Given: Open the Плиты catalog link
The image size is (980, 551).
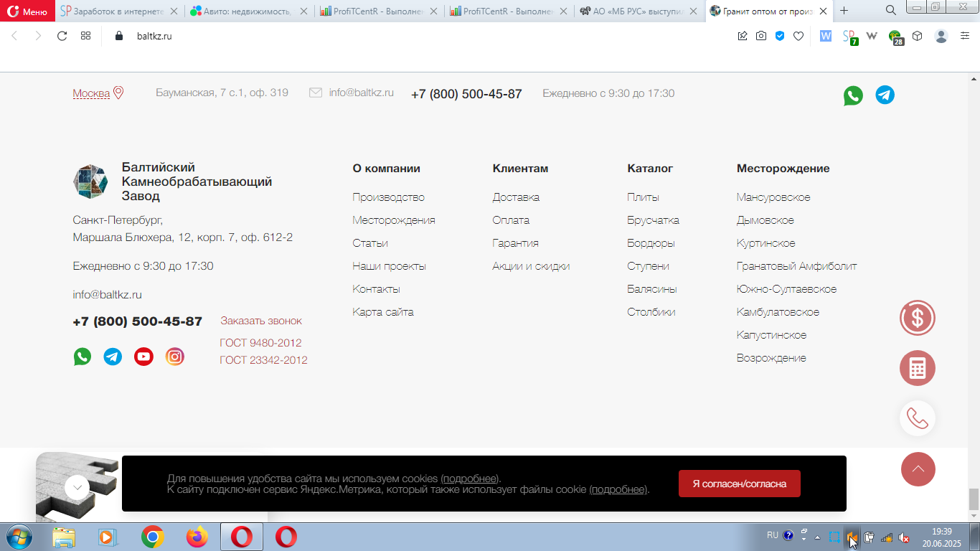Looking at the screenshot, I should pos(643,197).
